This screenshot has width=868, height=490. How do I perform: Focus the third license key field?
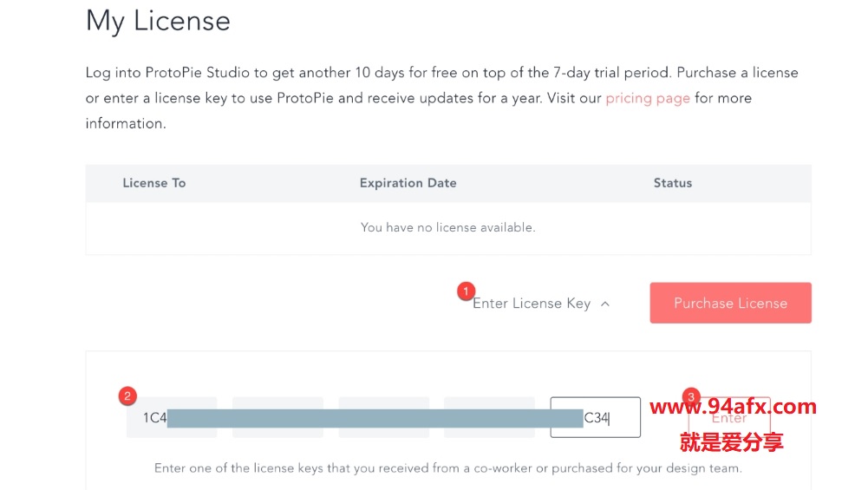pyautogui.click(x=383, y=417)
